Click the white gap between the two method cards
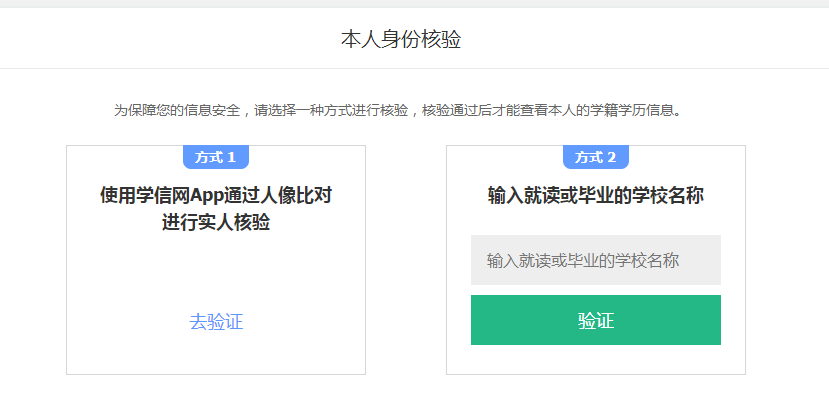This screenshot has height=419, width=829. 406,260
